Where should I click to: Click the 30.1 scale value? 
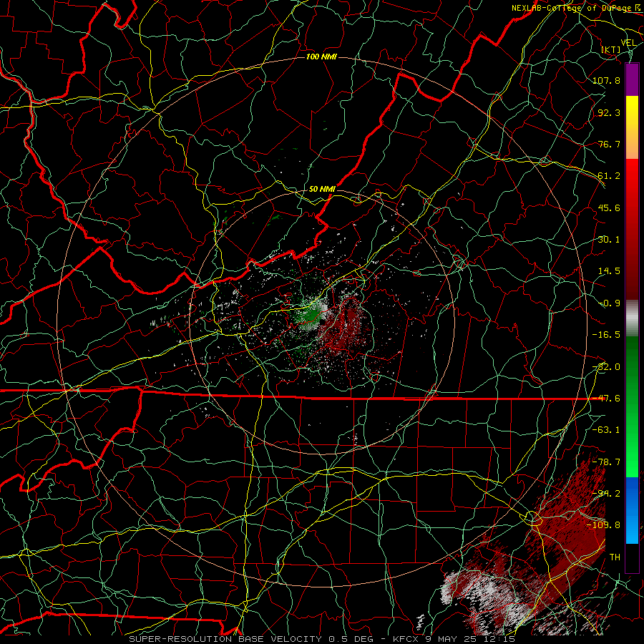click(609, 240)
